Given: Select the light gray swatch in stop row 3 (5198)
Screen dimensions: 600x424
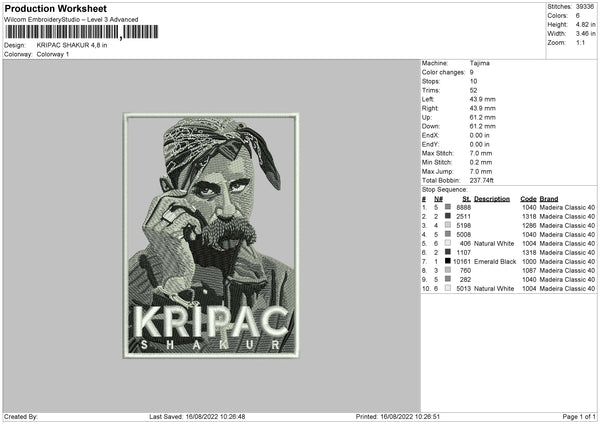Looking at the screenshot, I should (448, 225).
